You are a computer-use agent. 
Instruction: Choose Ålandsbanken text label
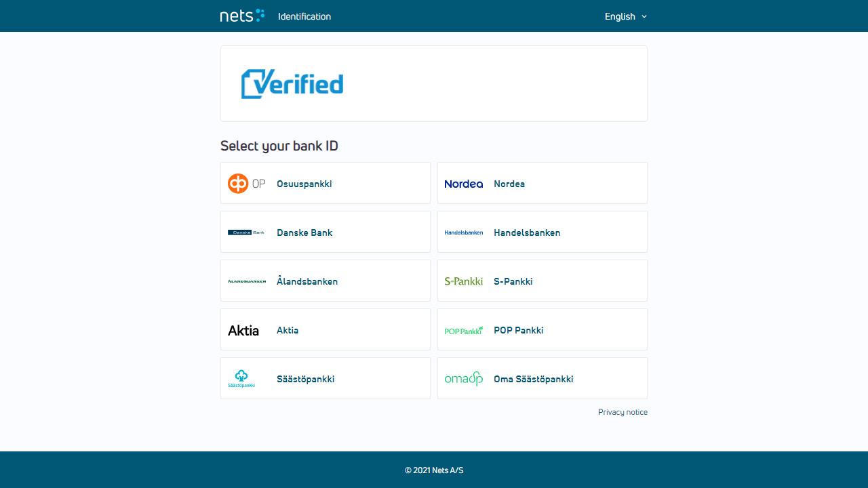click(307, 281)
